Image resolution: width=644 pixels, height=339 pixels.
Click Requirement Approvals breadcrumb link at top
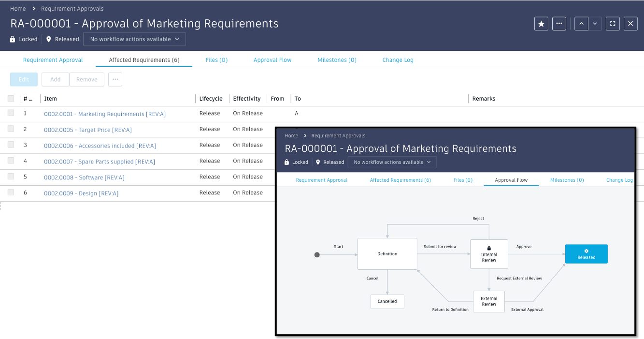pyautogui.click(x=72, y=9)
